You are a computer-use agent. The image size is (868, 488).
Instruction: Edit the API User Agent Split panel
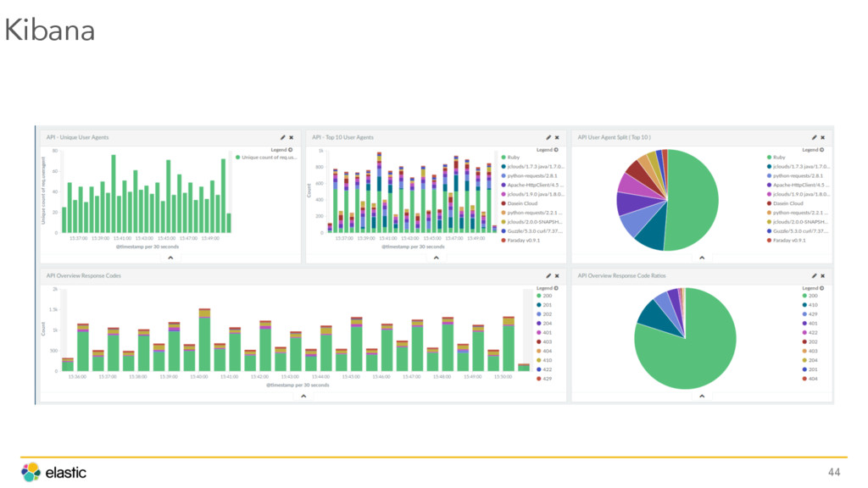(x=814, y=137)
